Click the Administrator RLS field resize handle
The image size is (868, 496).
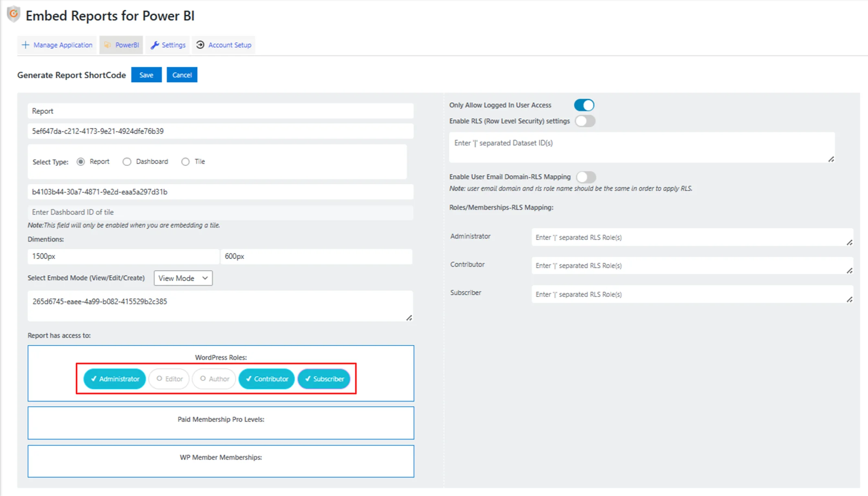pyautogui.click(x=849, y=243)
